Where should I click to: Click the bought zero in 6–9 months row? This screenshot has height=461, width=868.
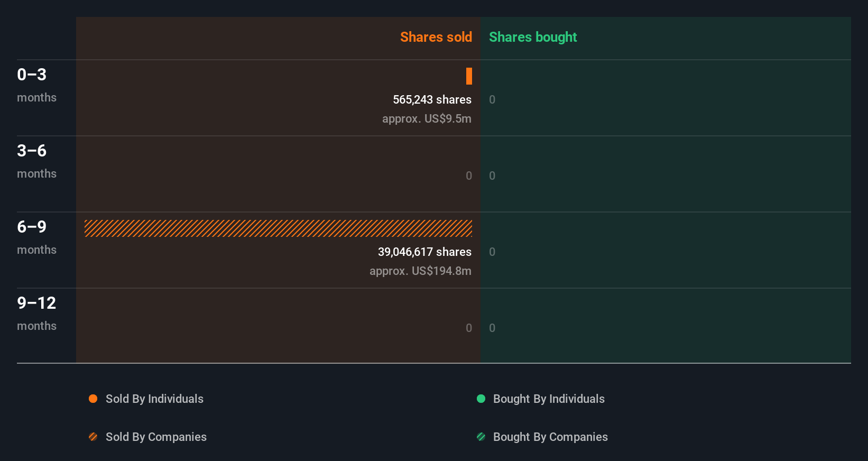point(492,252)
